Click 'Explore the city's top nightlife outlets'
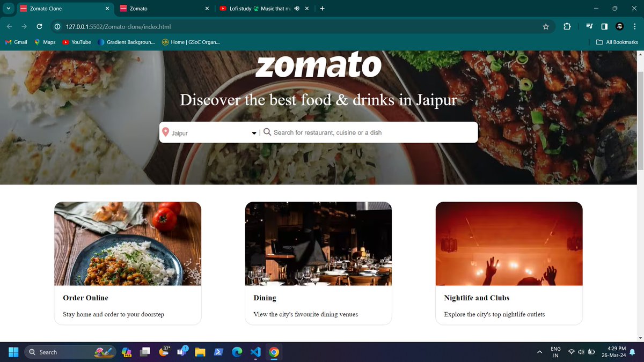Screen dimensions: 644x362 [x=494, y=314]
